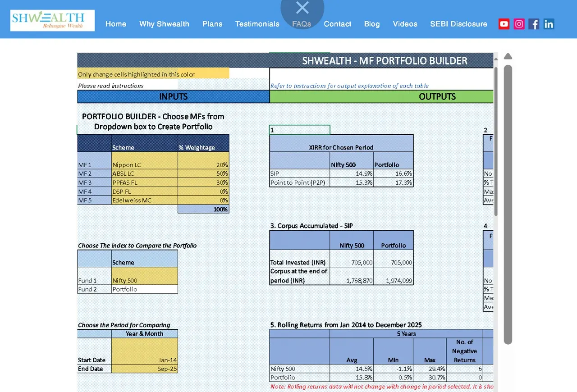This screenshot has height=392, width=577.
Task: Open the Facebook icon in the header
Action: pos(534,24)
